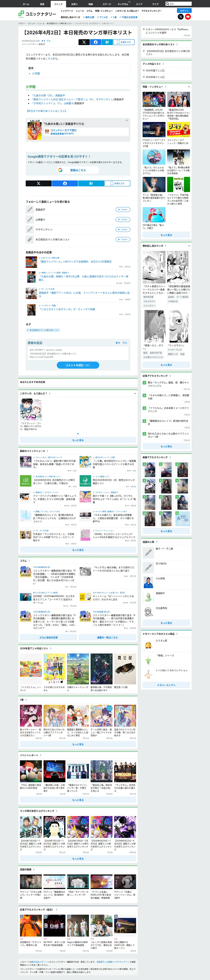The image size is (210, 980).
Task: Expand 話題の人物 section arrow
Action: click(157, 542)
